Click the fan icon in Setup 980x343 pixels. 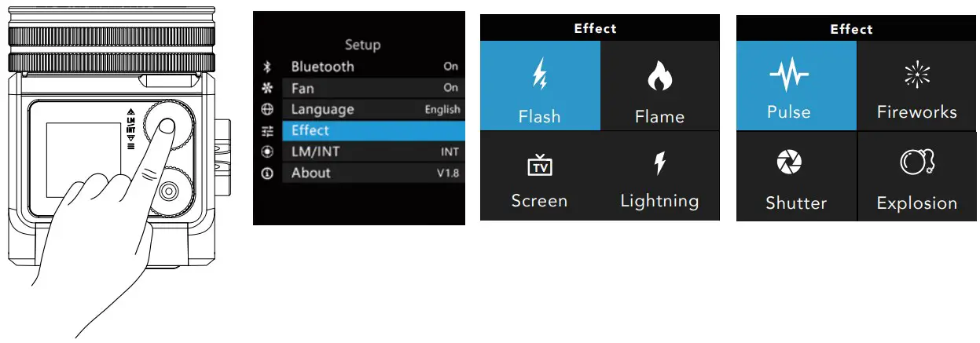(267, 89)
